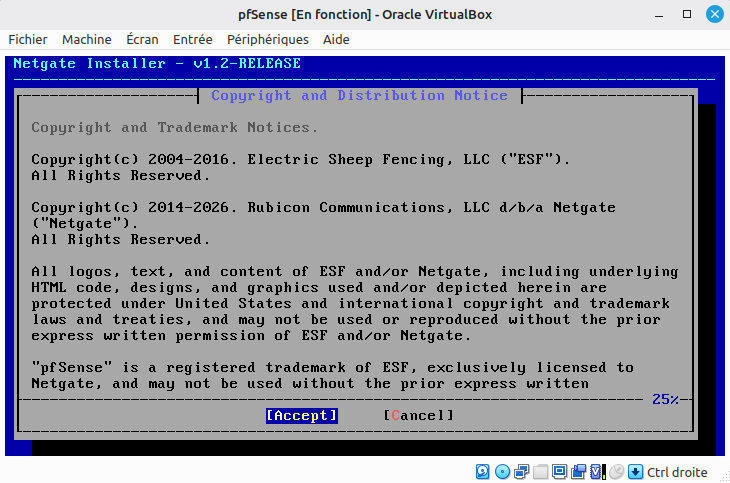The width and height of the screenshot is (730, 483).
Task: Open the Aide menu
Action: (x=336, y=40)
